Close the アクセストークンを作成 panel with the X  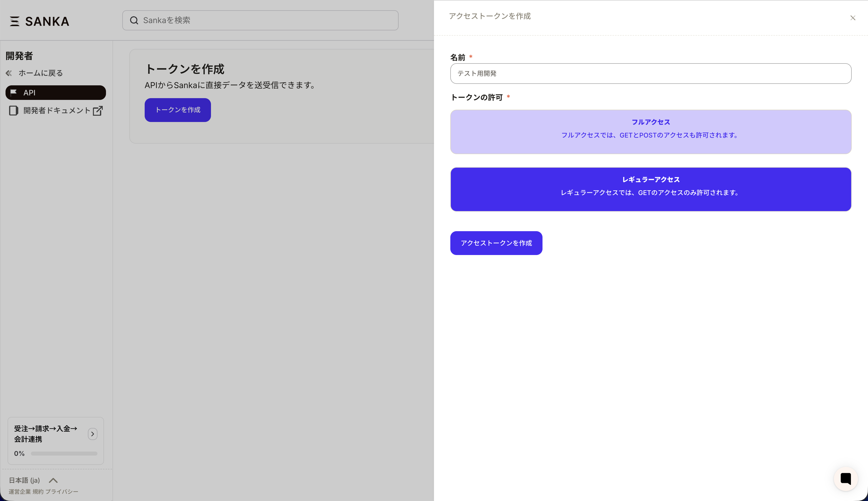[853, 18]
